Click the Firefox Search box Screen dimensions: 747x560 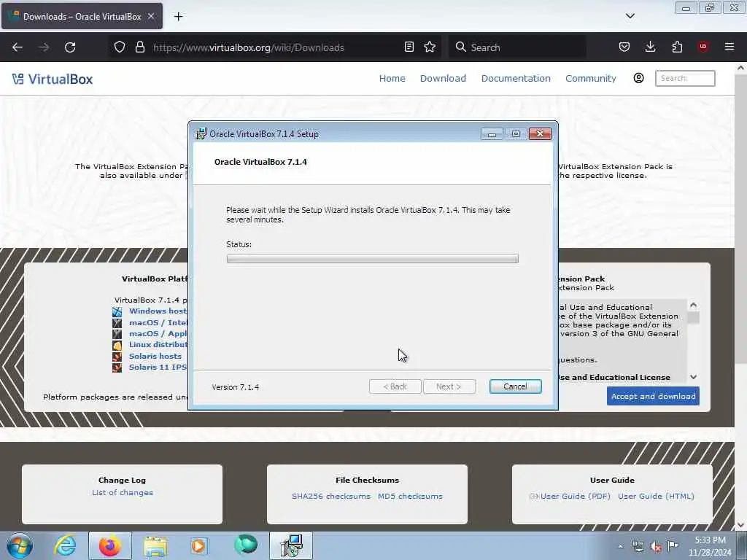tap(517, 47)
